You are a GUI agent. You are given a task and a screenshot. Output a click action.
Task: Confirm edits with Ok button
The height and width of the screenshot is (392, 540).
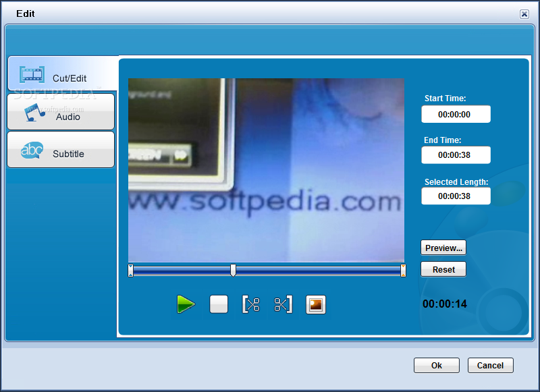(436, 365)
